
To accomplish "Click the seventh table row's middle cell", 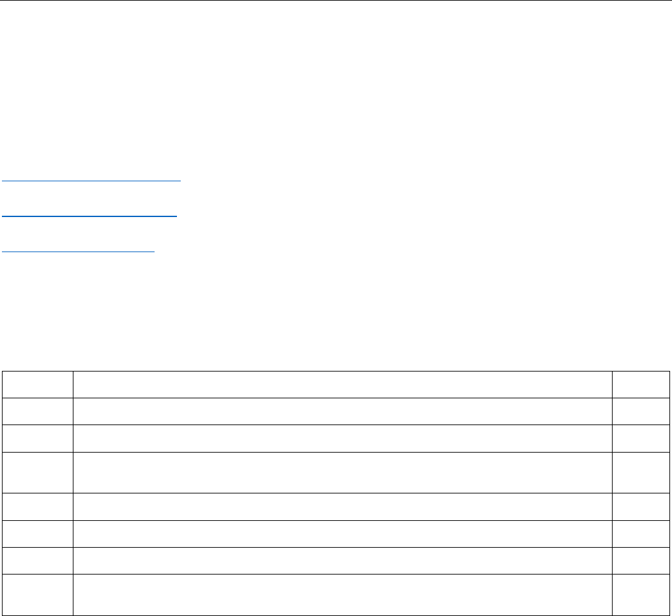I will [x=342, y=560].
